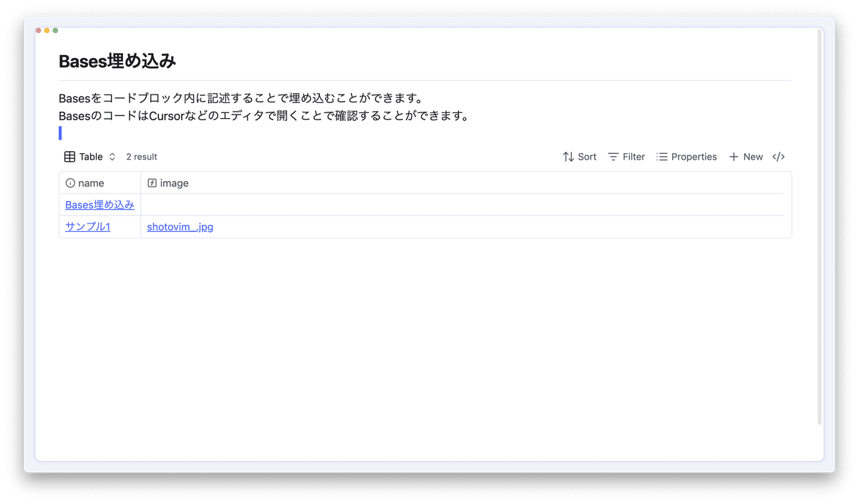859x504 pixels.
Task: Open the view switcher chevron next to Table
Action: [112, 156]
